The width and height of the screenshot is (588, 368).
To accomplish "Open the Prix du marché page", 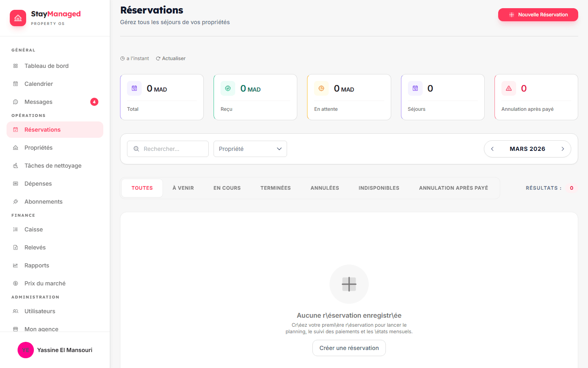I will click(45, 283).
